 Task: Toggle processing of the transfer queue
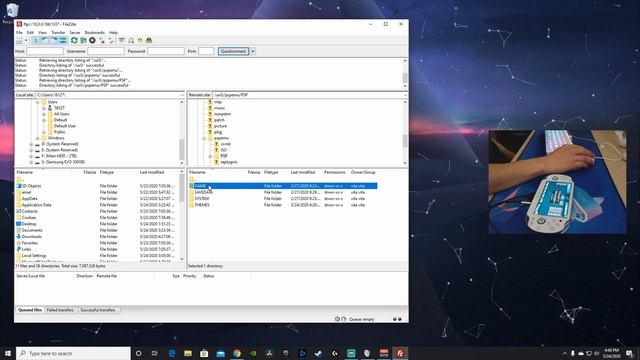pyautogui.click(x=83, y=40)
